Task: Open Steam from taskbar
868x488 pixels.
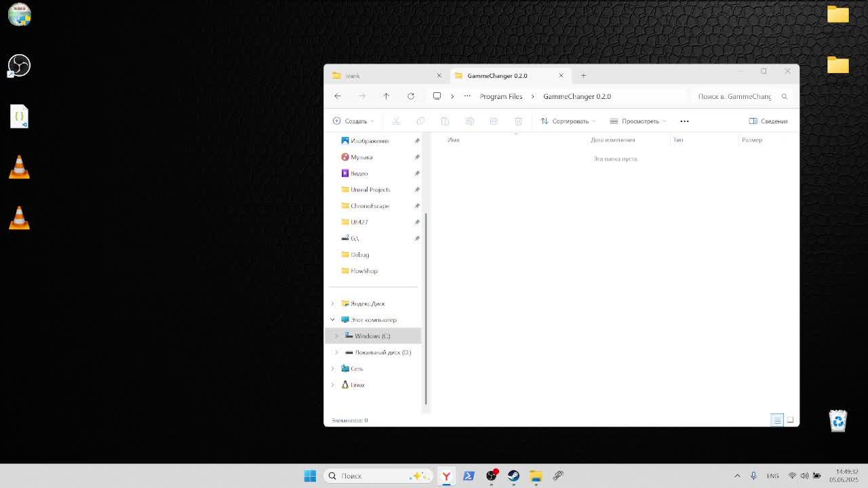Action: pyautogui.click(x=513, y=476)
